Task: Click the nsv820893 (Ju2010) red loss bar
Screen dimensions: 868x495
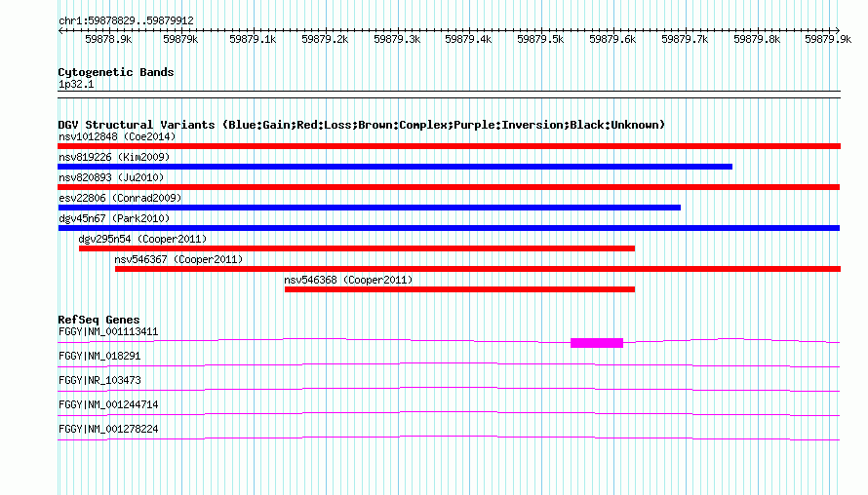Action: click(449, 187)
